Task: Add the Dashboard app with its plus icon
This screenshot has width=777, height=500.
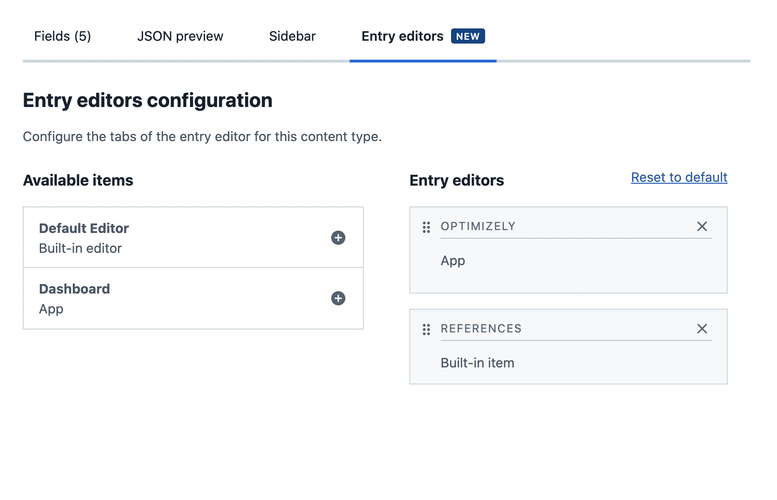Action: click(x=338, y=298)
